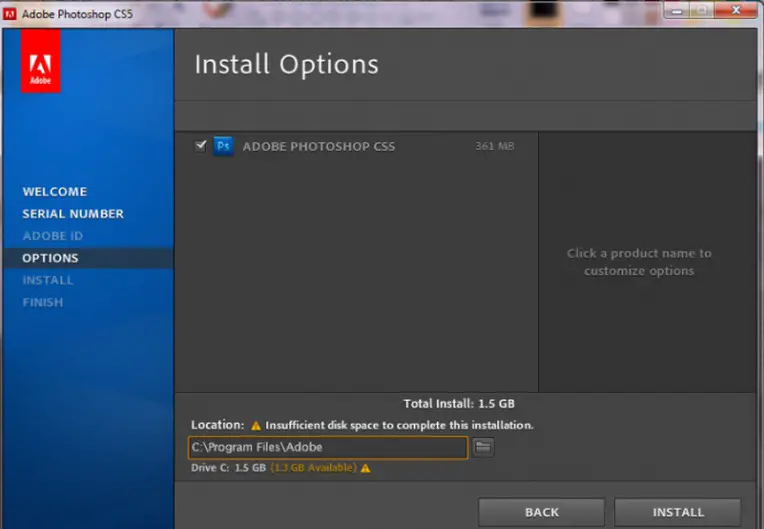
Task: Click warning icon beside Insufficient disk space
Action: coord(256,425)
